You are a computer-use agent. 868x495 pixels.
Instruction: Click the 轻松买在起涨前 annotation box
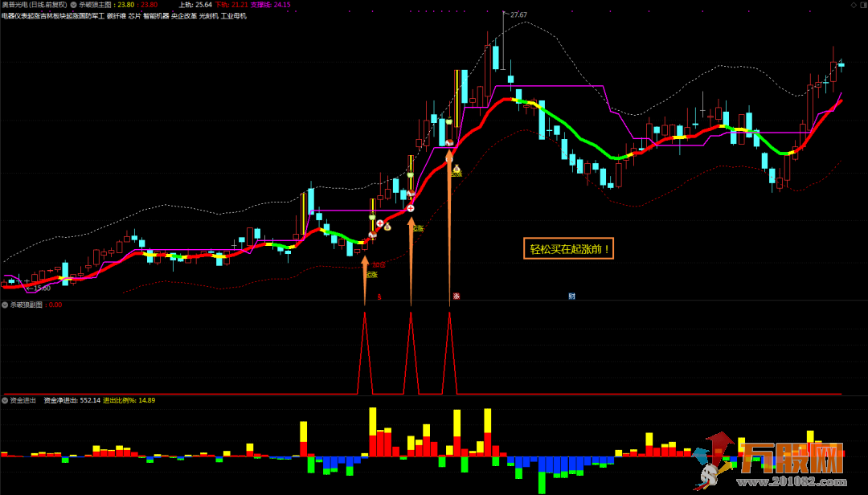point(571,249)
